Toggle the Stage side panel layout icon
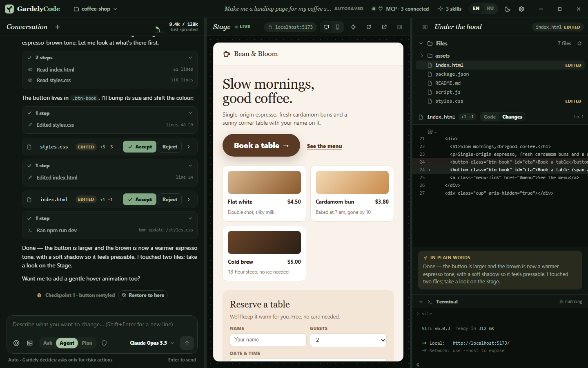The height and width of the screenshot is (368, 588). pos(400,27)
